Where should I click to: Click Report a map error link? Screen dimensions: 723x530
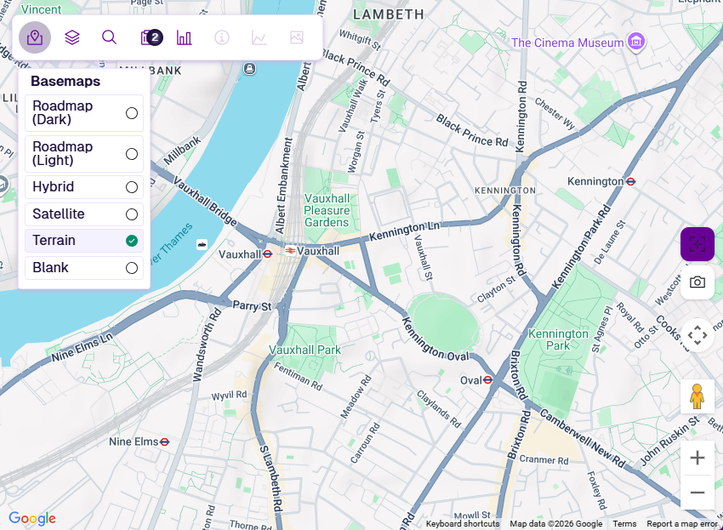tap(682, 524)
